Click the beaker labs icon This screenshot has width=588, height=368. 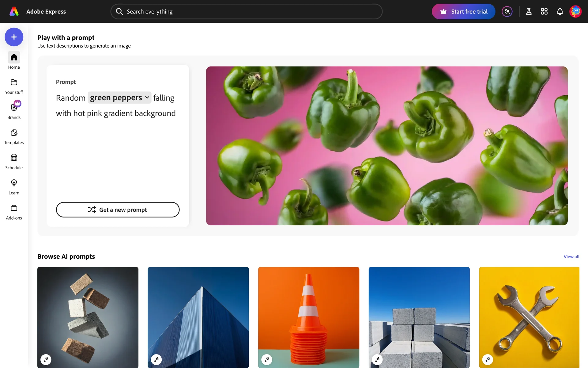click(x=529, y=12)
